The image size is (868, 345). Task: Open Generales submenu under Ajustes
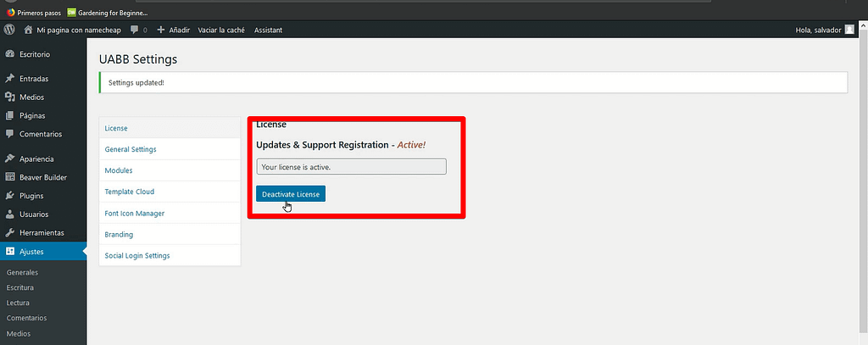pos(22,272)
